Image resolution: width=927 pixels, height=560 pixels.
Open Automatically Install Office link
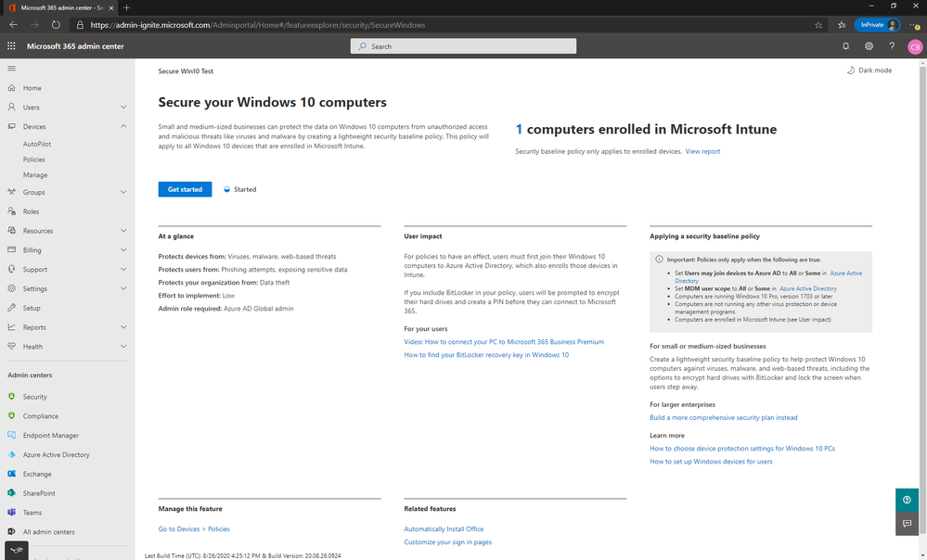click(x=444, y=528)
